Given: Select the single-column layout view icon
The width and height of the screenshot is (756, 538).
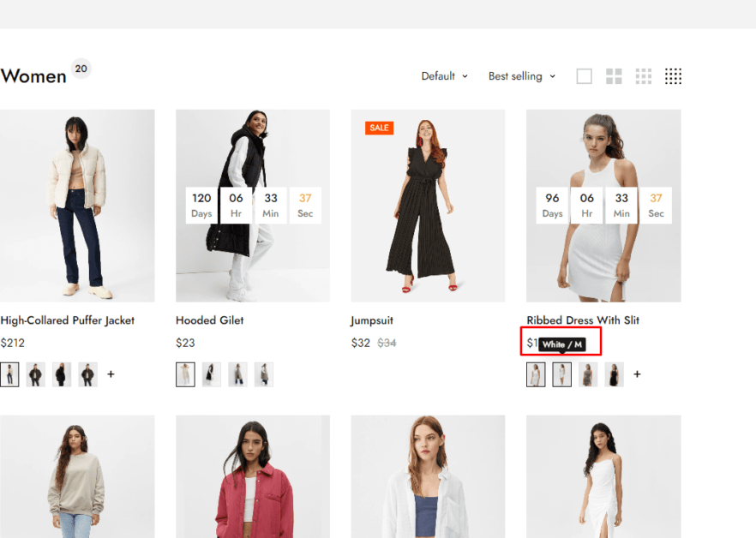Looking at the screenshot, I should pyautogui.click(x=584, y=75).
